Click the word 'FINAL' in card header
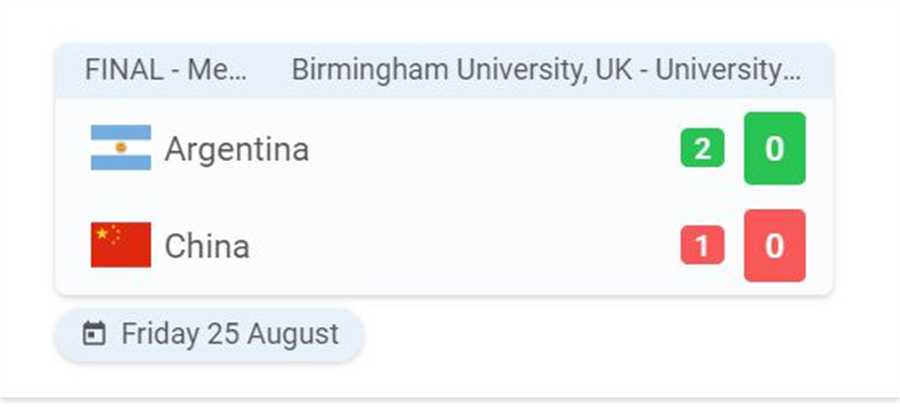 (124, 71)
